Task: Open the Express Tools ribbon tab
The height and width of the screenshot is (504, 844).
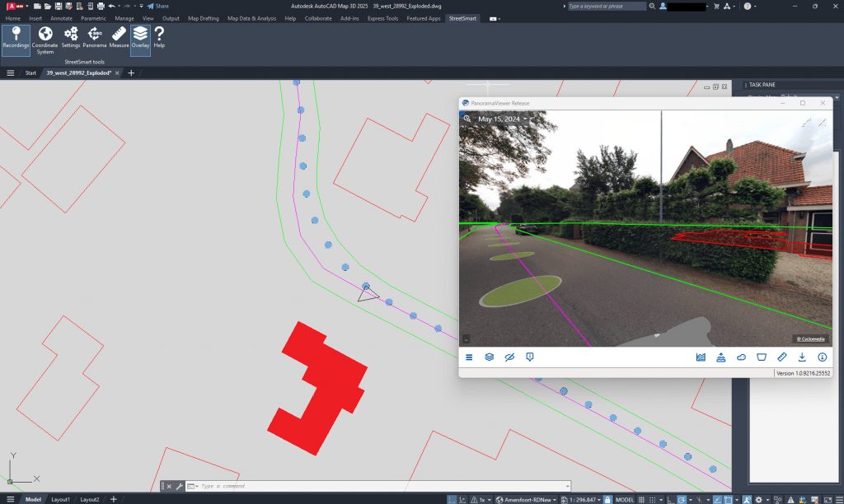Action: [x=382, y=18]
